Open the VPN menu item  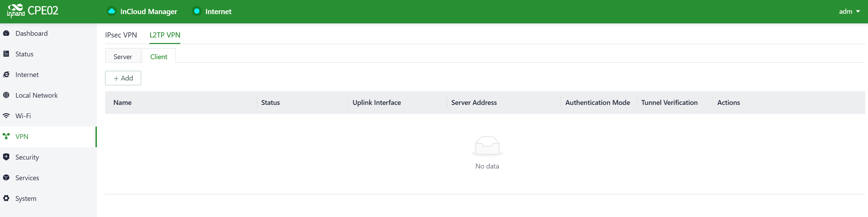pos(22,137)
